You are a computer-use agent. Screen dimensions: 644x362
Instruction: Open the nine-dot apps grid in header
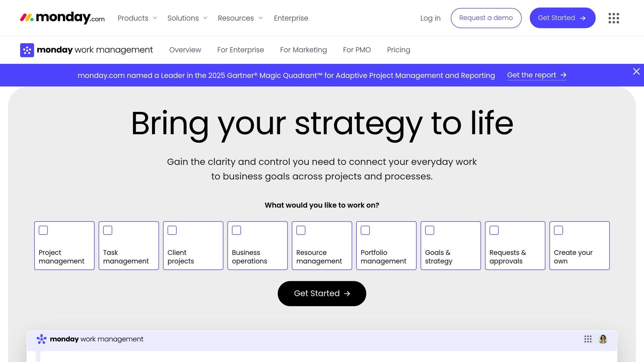pyautogui.click(x=613, y=18)
